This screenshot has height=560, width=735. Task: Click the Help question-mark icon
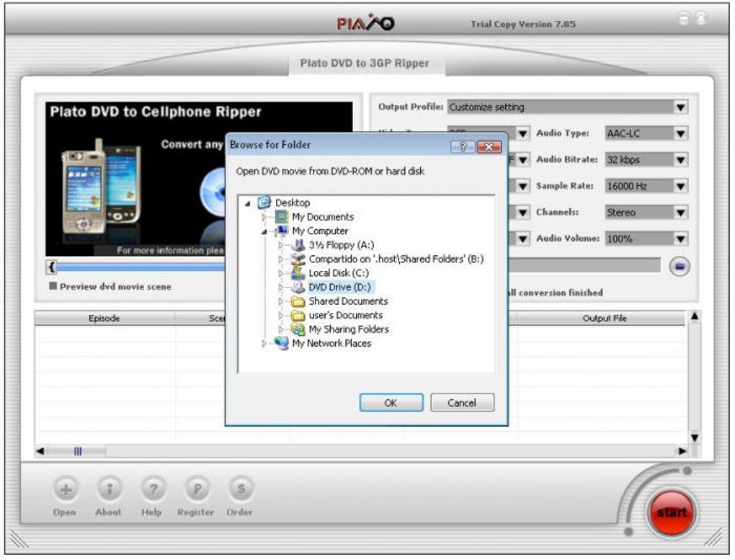153,489
